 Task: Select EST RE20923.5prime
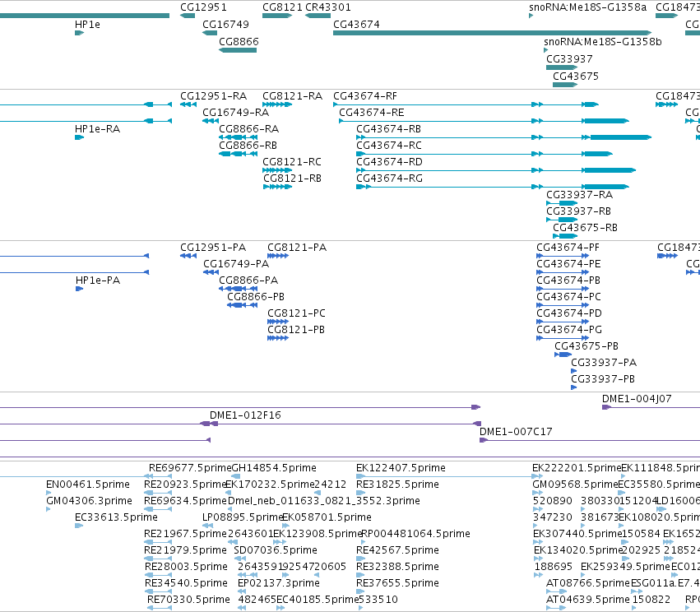click(x=185, y=484)
